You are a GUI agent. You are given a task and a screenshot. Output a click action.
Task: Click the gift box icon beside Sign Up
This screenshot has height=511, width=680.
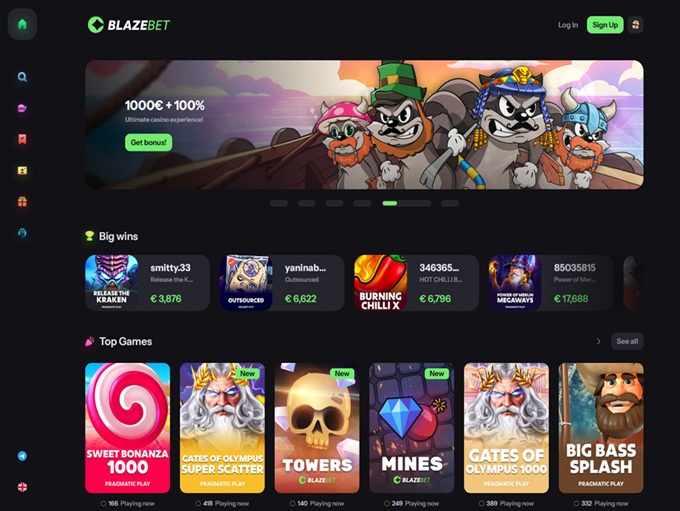pos(635,25)
